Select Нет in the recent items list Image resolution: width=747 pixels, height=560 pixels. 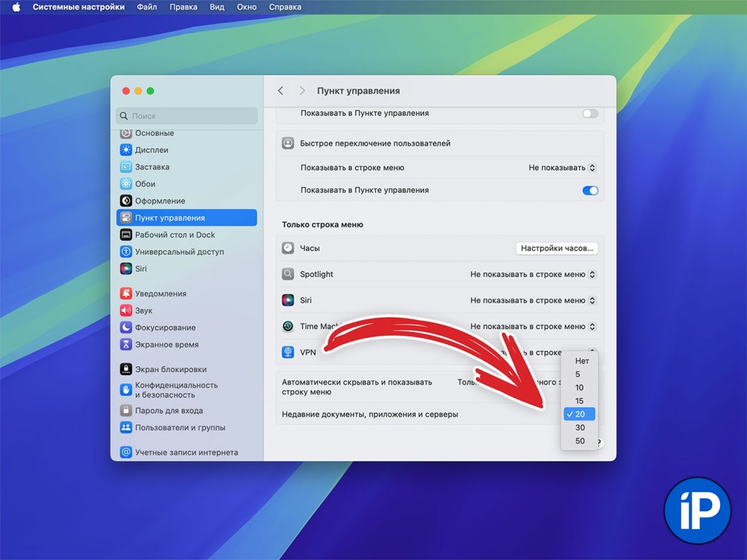coord(581,361)
